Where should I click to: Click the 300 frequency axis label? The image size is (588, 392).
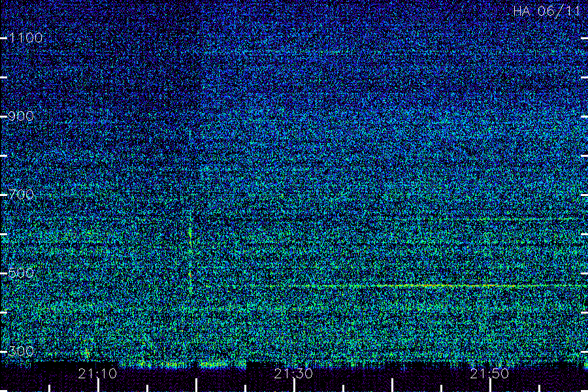[x=21, y=351]
